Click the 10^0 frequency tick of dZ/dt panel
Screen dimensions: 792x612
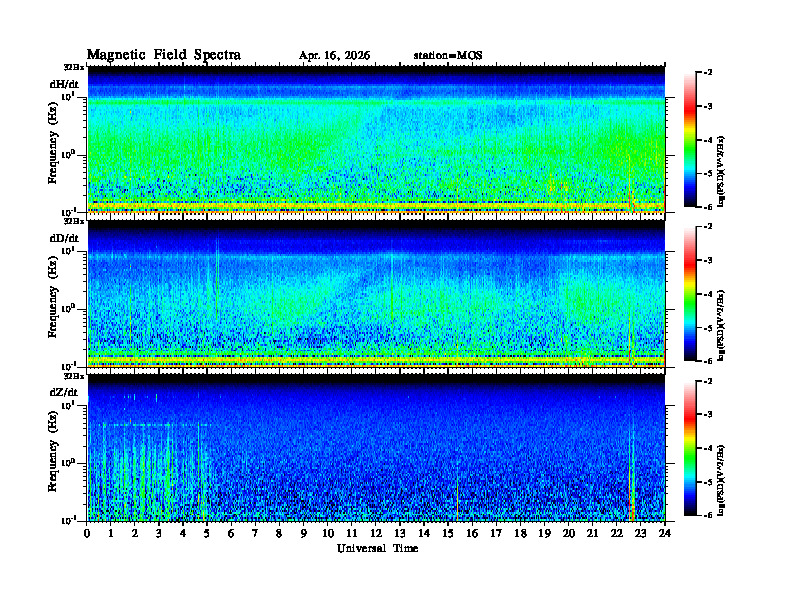[68, 462]
